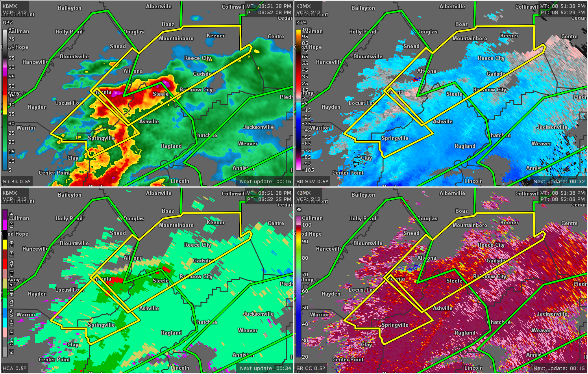Viewport: 588px width, 374px height.
Task: Click Steele label in SR BR panel
Action: [161, 94]
